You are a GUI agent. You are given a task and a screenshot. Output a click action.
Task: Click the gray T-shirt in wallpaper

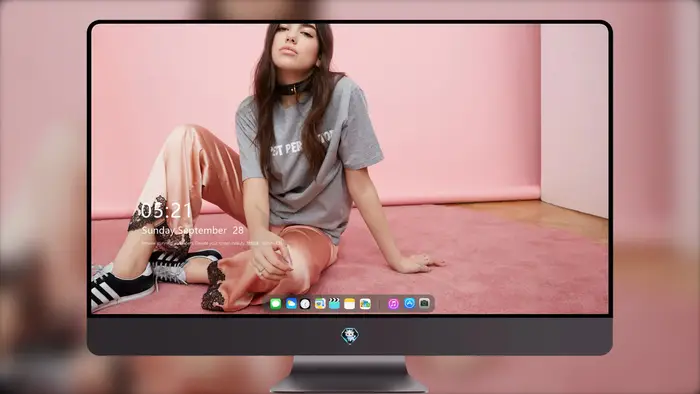click(308, 161)
